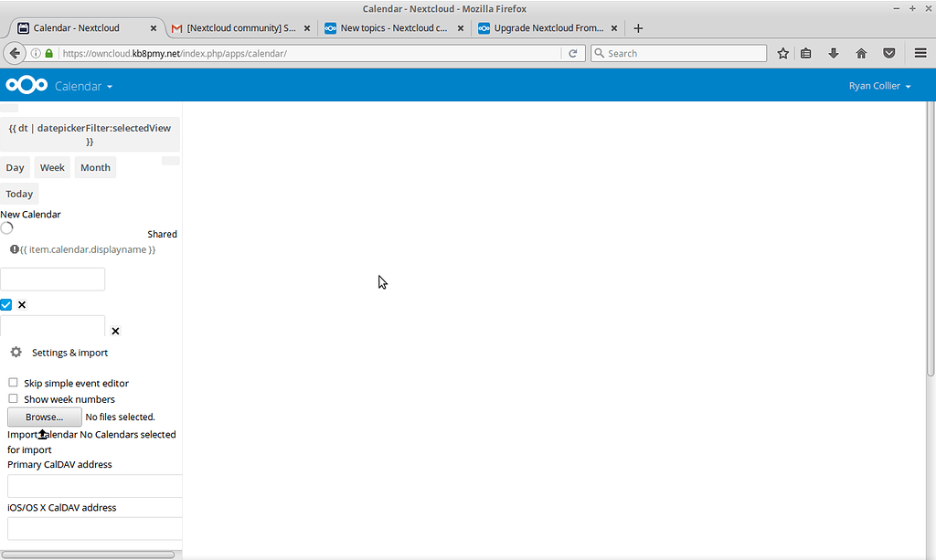Screen dimensions: 936x560
Task: Open the Calendar app menu dropdown
Action: [x=83, y=87]
